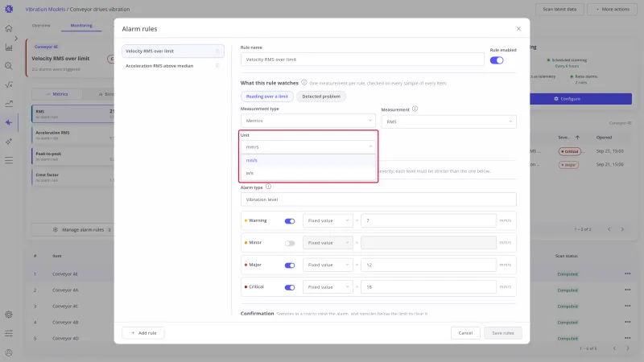The image size is (644, 362).
Task: Choose in/s from the Unit list
Action: (308, 173)
